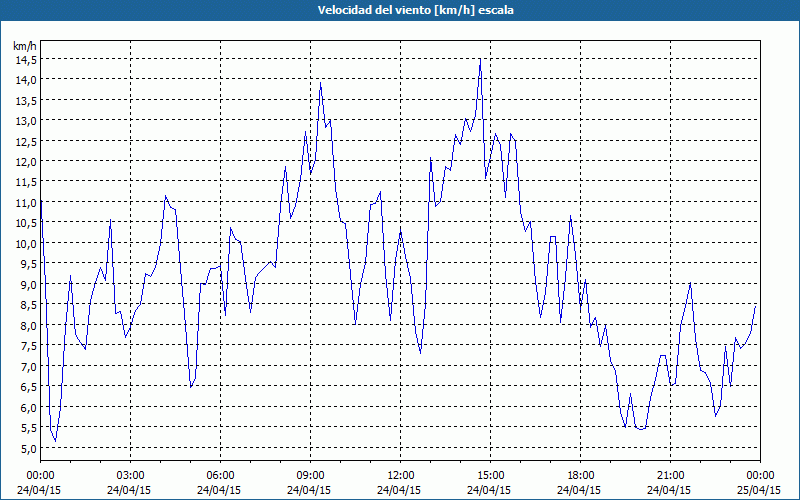The height and width of the screenshot is (500, 800).
Task: Select the 5,5 y-axis value
Action: 28,428
